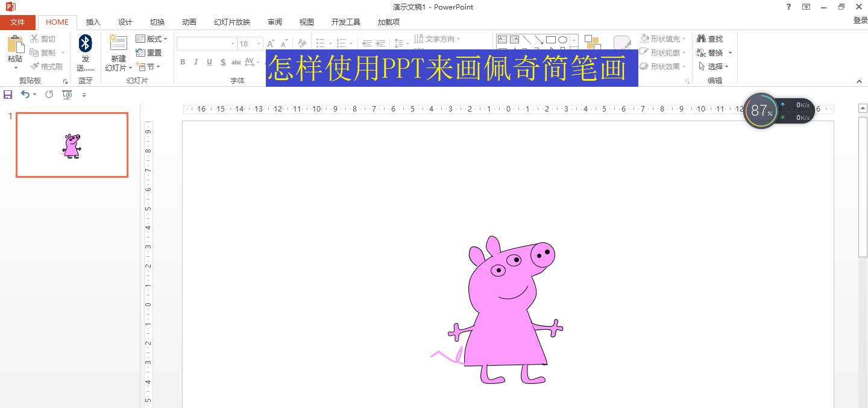868x408 pixels.
Task: Select the arrow line shape
Action: pyautogui.click(x=538, y=40)
